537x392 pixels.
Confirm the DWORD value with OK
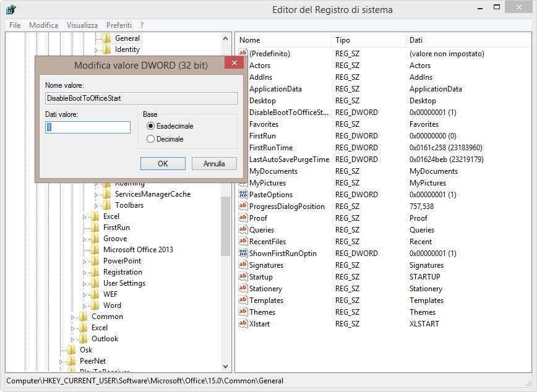click(x=163, y=164)
